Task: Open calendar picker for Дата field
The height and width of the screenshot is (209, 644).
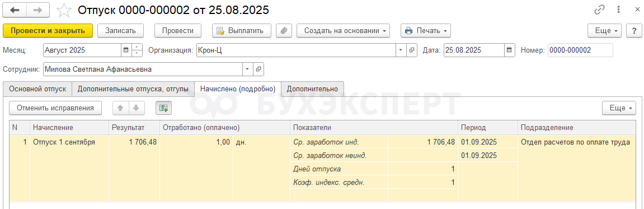Action: (510, 50)
